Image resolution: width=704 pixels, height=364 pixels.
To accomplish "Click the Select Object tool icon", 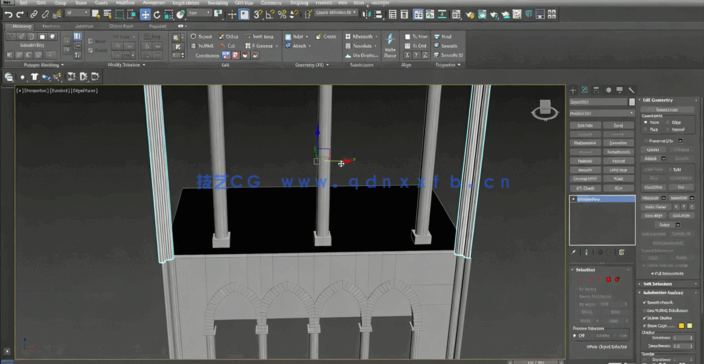I will 96,14.
